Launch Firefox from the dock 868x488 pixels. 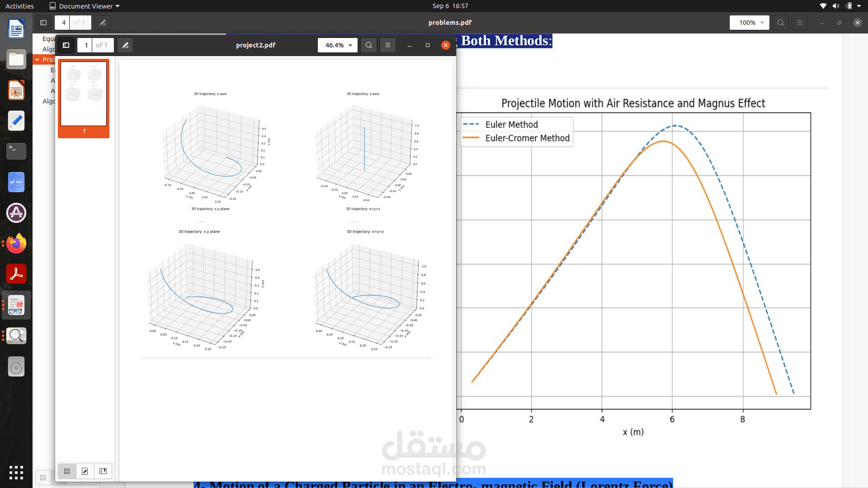(x=16, y=244)
